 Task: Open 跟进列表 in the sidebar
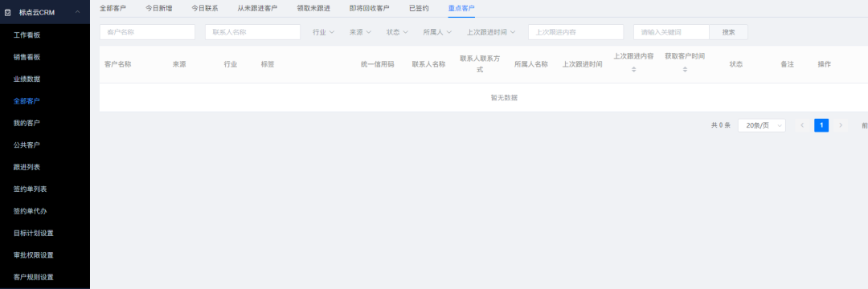coord(27,167)
